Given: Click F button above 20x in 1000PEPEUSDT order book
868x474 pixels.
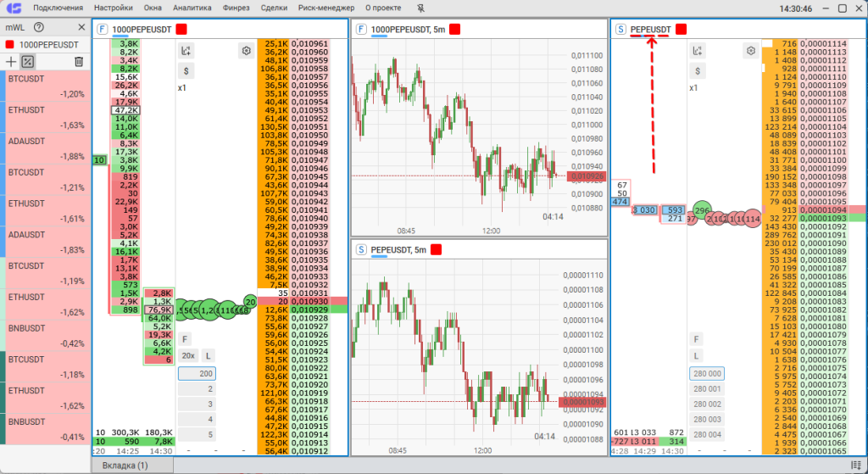Looking at the screenshot, I should click(185, 339).
